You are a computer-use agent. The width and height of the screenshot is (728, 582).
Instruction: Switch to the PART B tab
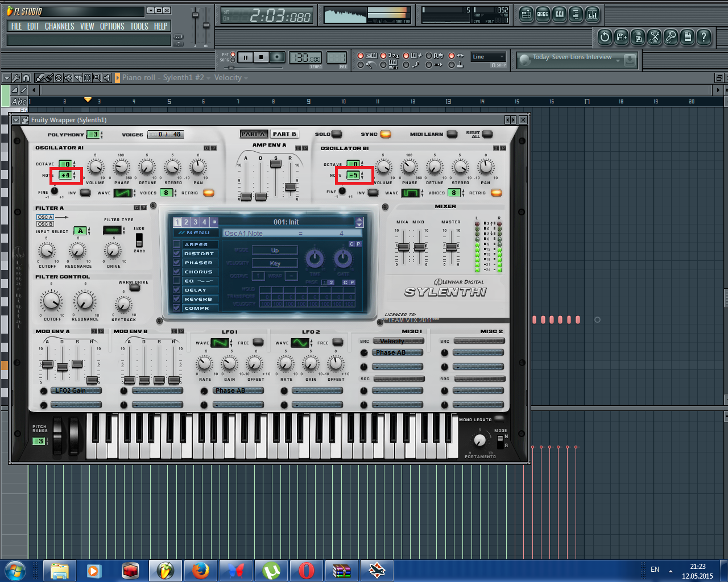pyautogui.click(x=284, y=134)
